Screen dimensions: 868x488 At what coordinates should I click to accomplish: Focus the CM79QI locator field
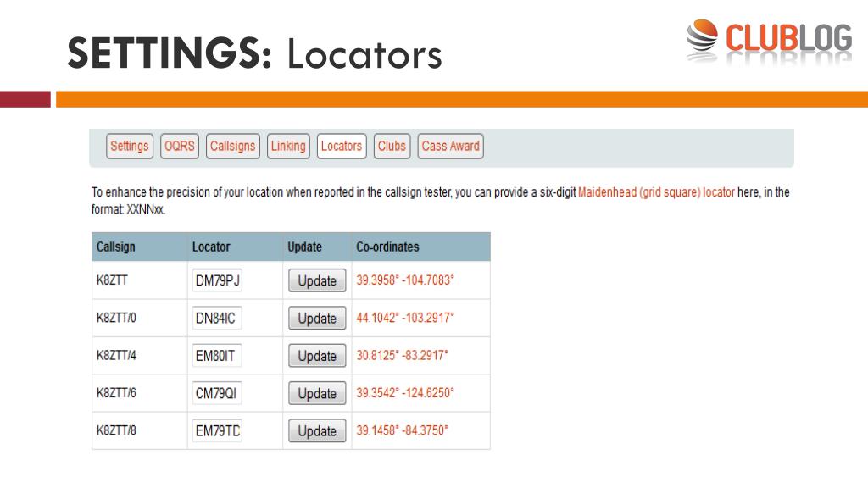coord(217,393)
